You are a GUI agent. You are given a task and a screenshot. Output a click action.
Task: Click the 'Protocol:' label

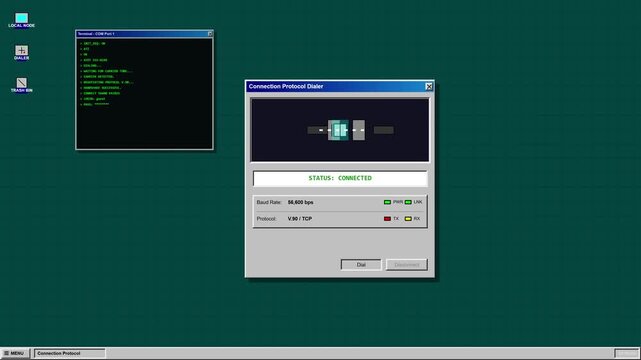(x=267, y=219)
